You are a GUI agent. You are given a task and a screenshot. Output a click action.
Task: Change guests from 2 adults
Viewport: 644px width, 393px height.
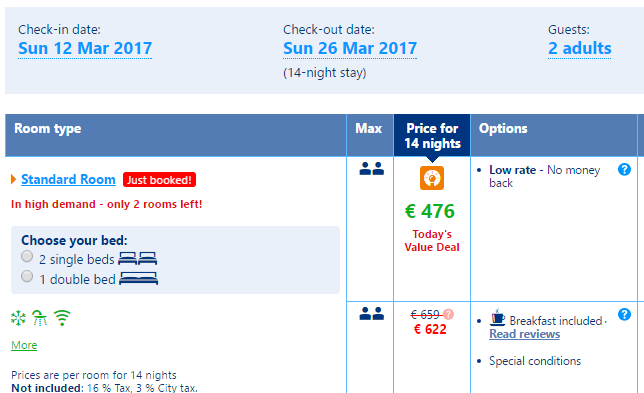tap(580, 48)
